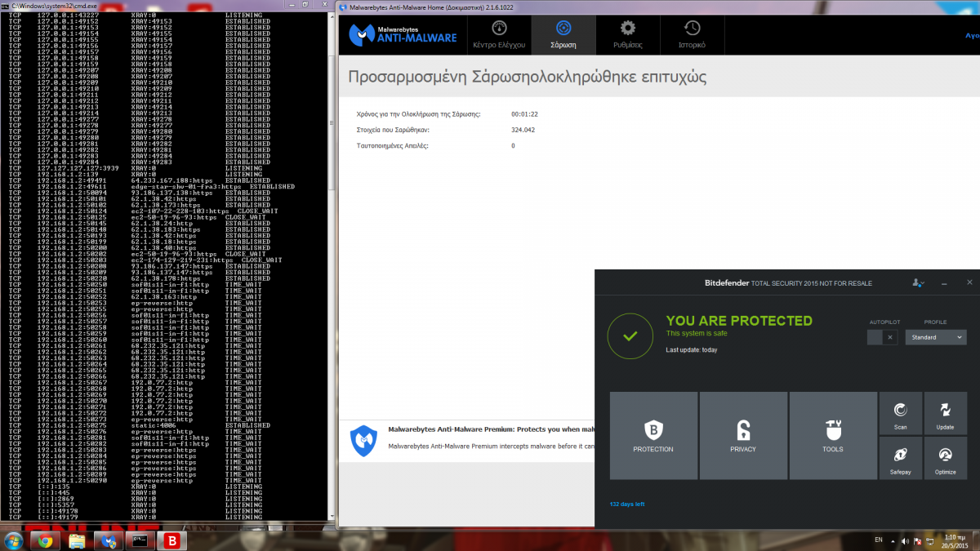Click the scanned items value 324.042

click(523, 130)
